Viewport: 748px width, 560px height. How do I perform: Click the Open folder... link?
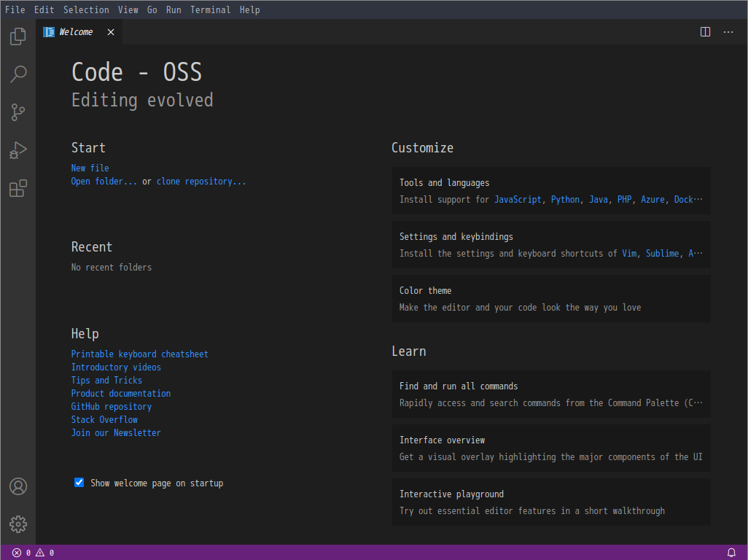104,182
